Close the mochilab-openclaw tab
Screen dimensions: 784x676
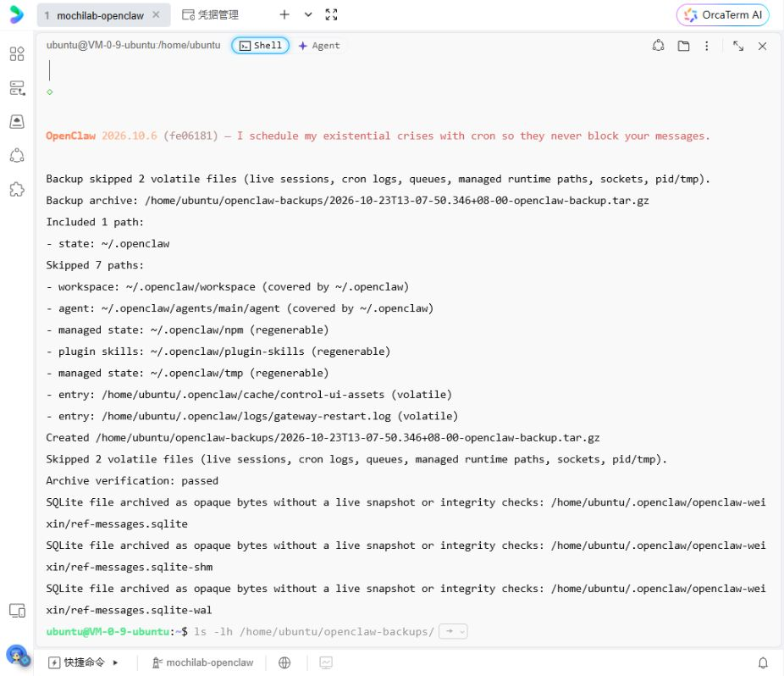click(x=156, y=15)
